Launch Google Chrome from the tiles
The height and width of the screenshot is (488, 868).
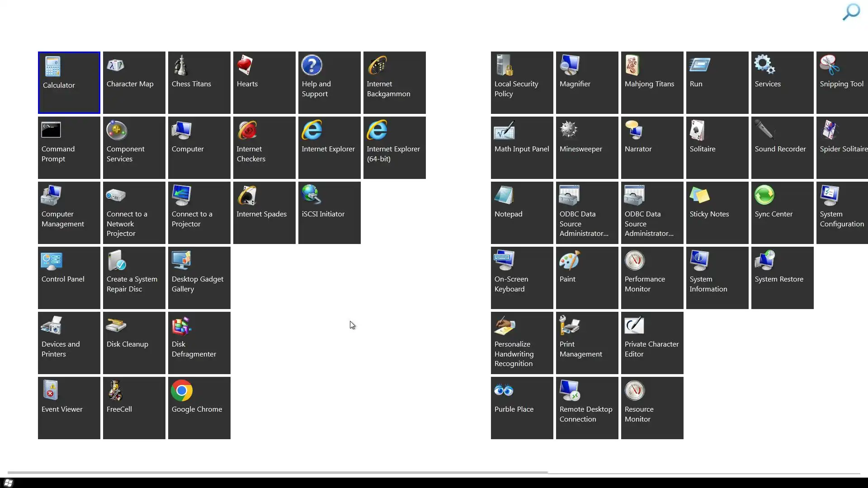[x=199, y=408]
